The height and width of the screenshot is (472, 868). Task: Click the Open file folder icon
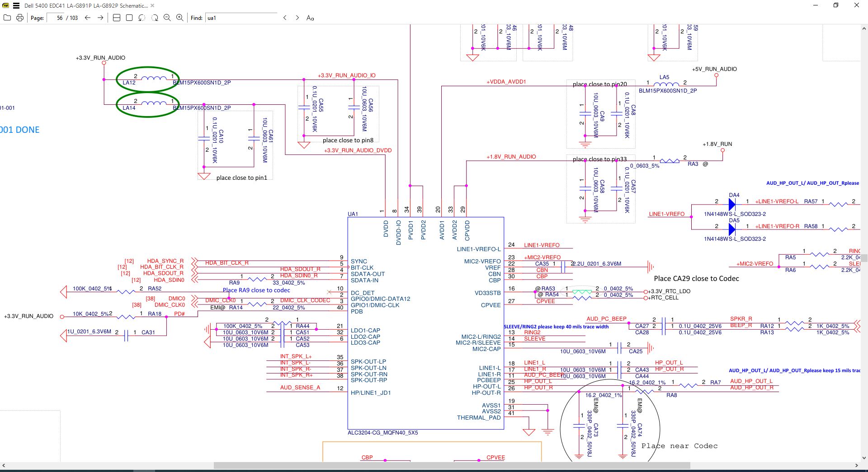pos(7,18)
